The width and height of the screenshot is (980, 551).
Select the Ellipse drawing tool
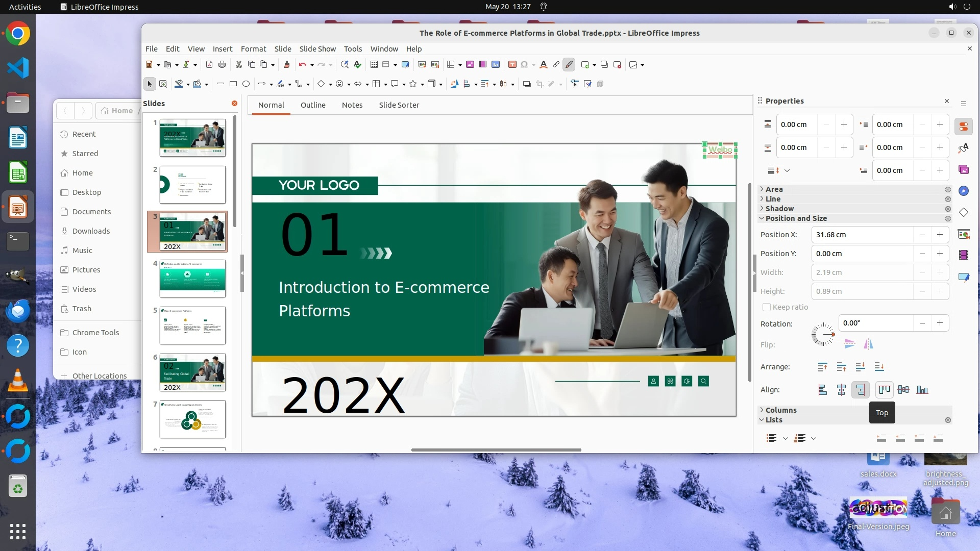pos(246,84)
